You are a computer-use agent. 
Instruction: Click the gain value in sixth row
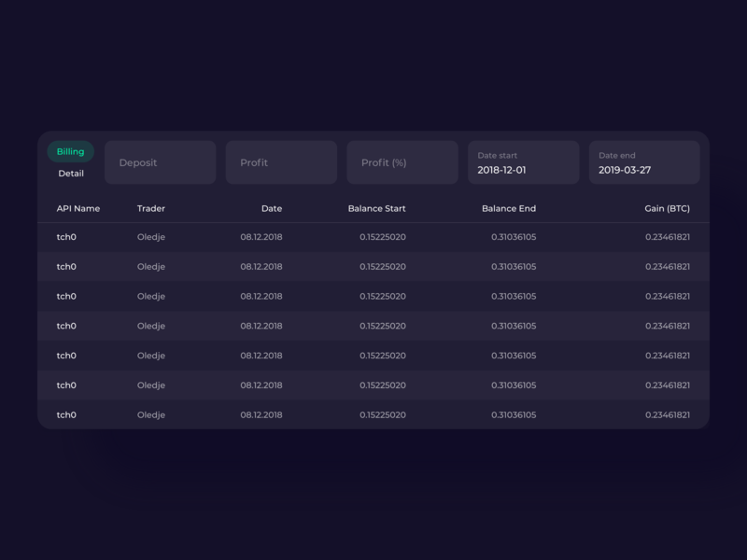tap(667, 385)
